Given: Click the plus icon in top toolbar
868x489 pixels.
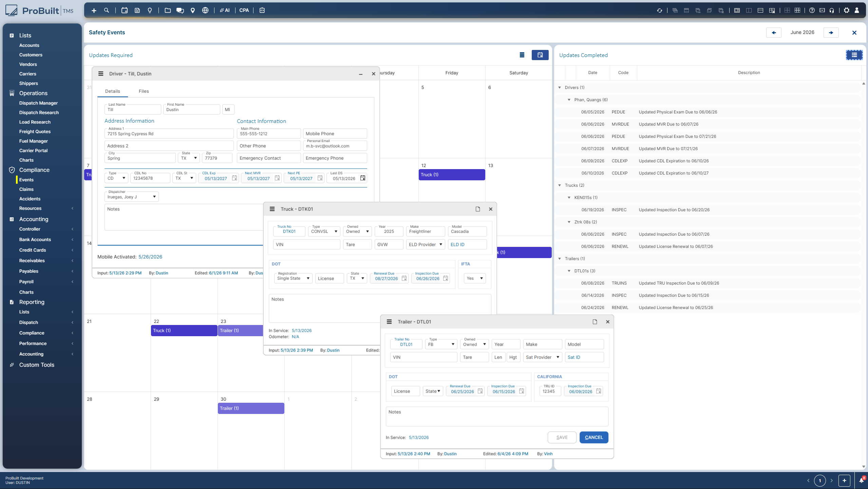Looking at the screenshot, I should click(94, 11).
